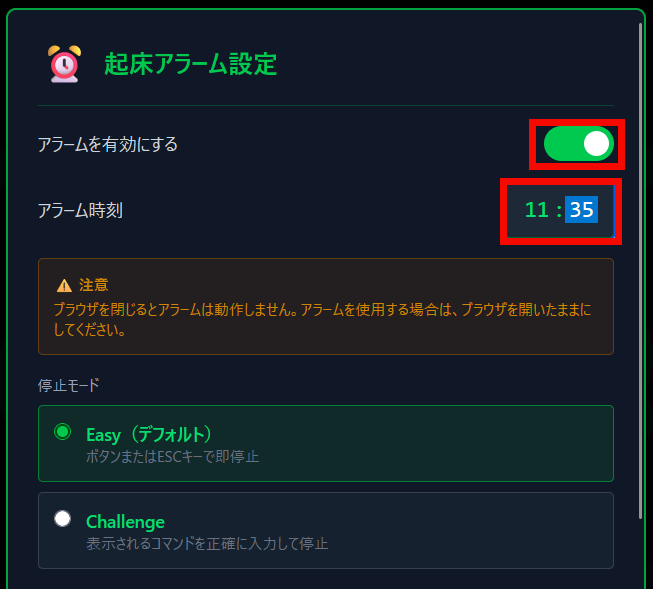
Task: Select the Easy（デフォルト）radio button
Action: [x=62, y=432]
